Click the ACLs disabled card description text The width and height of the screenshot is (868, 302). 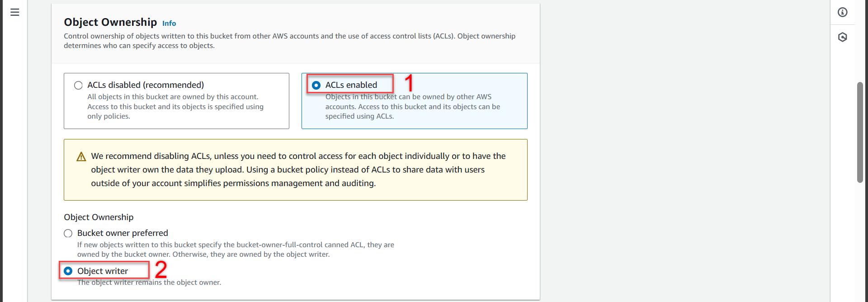175,107
